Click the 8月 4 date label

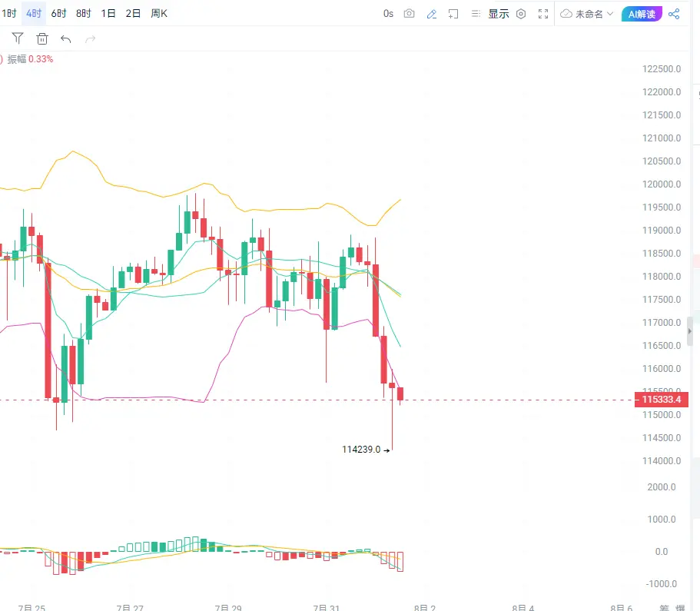click(x=523, y=607)
